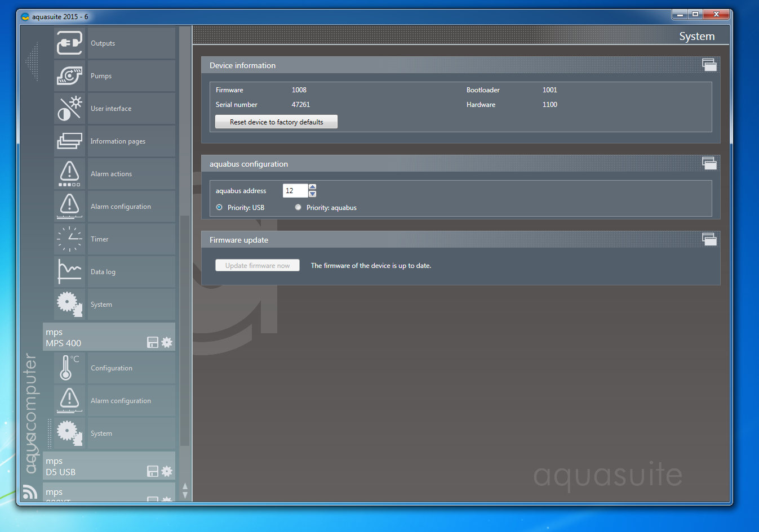Select the Data log graph icon
The image size is (759, 532).
[69, 272]
